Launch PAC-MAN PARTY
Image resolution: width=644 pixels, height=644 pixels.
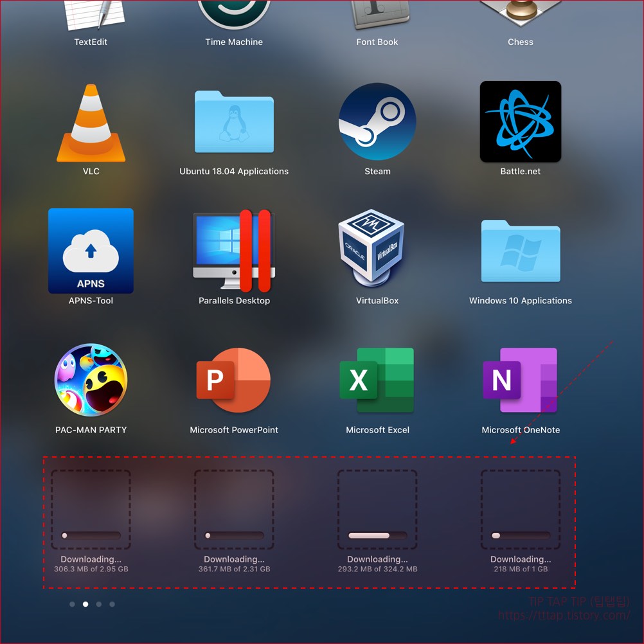coord(91,380)
